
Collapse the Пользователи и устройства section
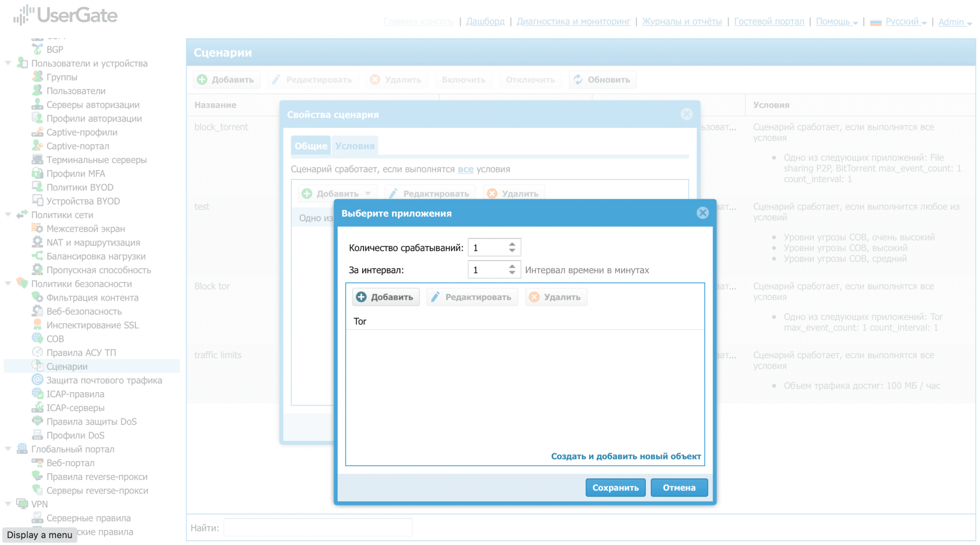[8, 63]
